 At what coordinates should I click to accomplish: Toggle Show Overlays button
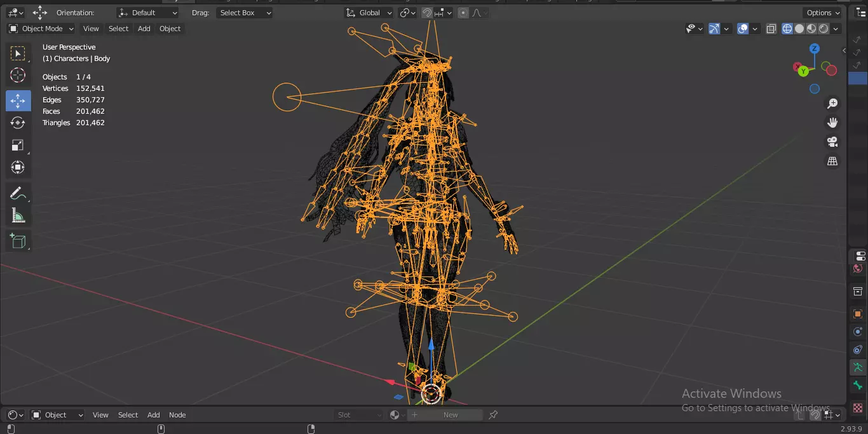pos(743,29)
